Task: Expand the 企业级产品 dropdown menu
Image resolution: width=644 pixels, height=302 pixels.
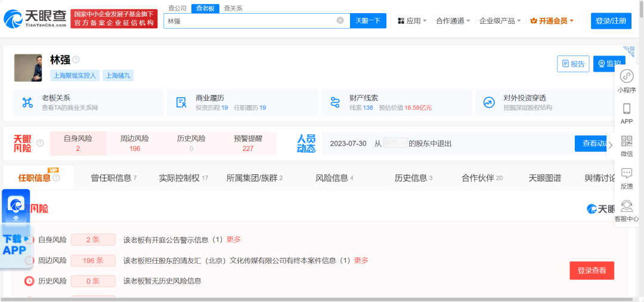Action: point(500,21)
